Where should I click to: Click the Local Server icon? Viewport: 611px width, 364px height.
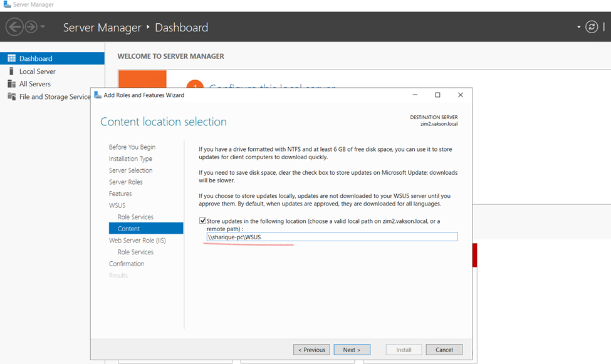point(11,71)
